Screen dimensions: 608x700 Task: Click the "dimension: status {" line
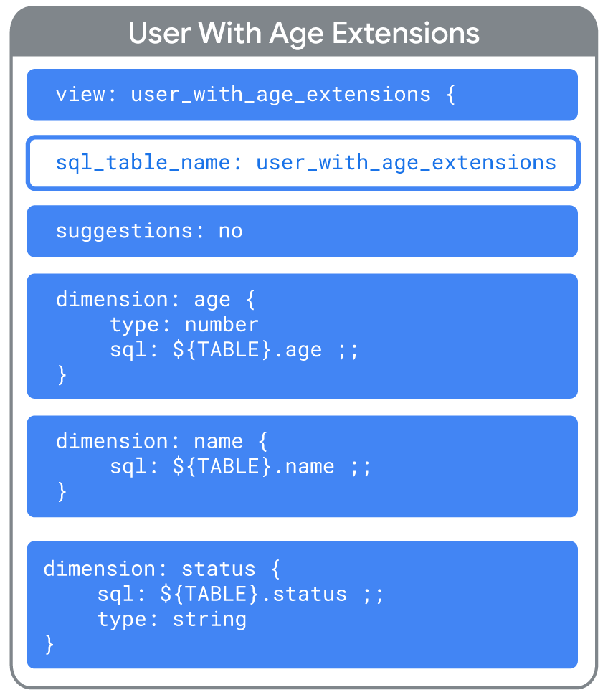click(x=161, y=569)
